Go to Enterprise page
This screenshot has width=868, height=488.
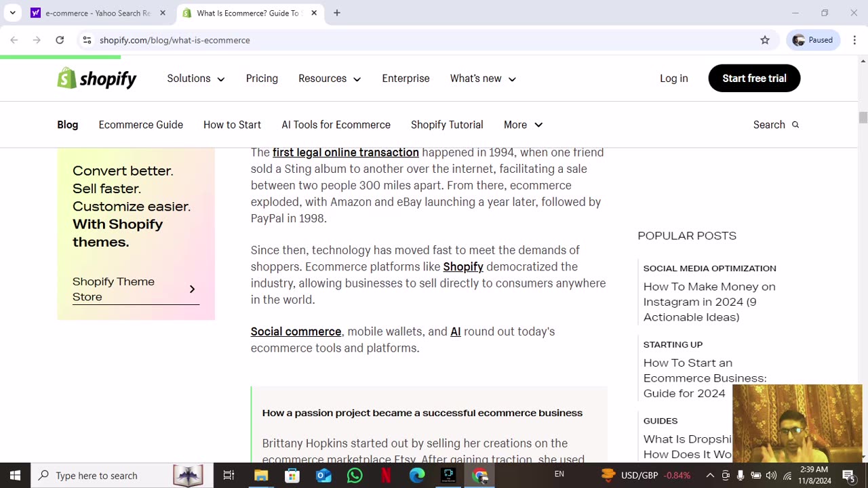tap(406, 79)
